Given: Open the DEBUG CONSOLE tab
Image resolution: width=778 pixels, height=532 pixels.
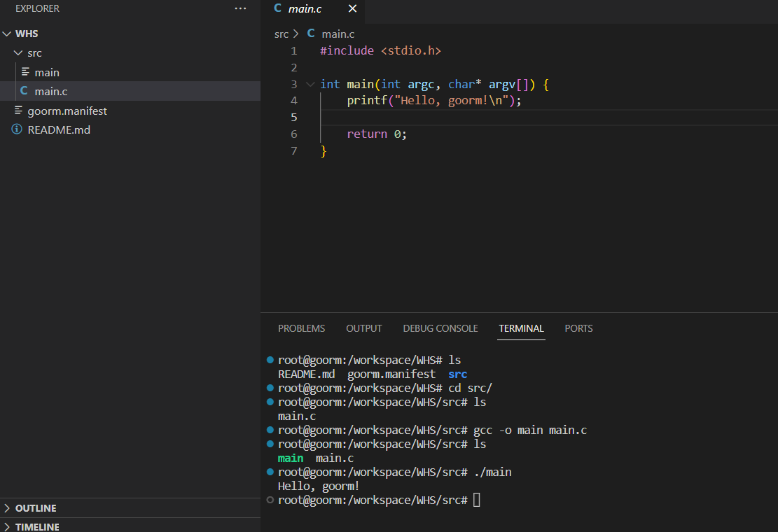Looking at the screenshot, I should click(x=440, y=328).
